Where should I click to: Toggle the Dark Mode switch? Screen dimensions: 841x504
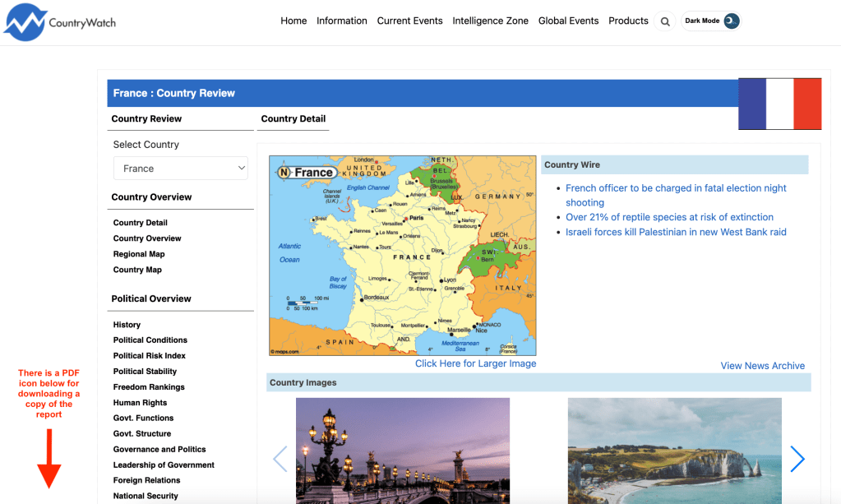coord(709,21)
